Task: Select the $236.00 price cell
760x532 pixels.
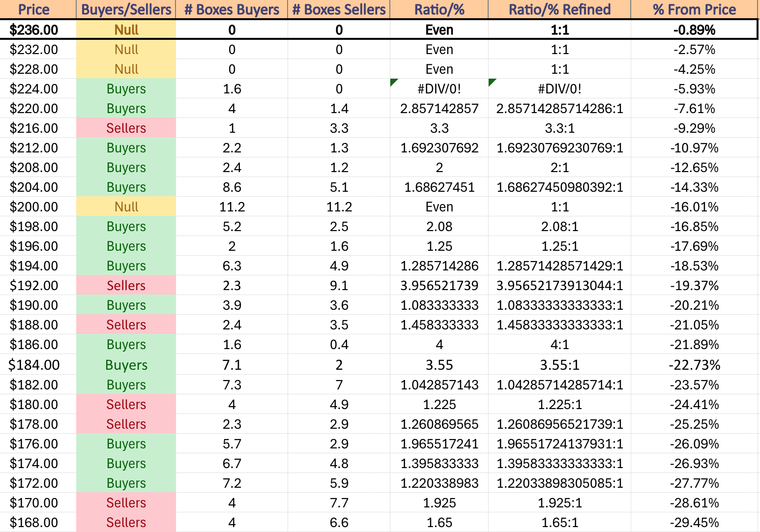Action: pos(38,30)
